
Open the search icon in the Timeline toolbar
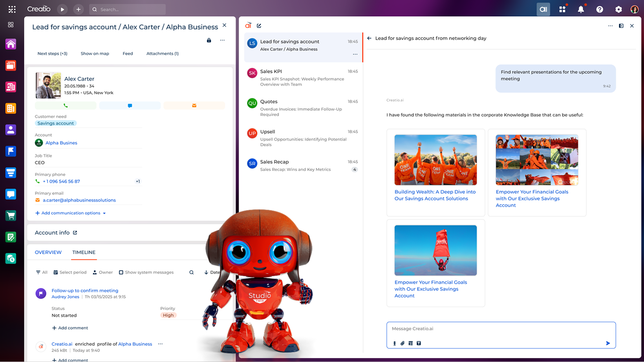click(x=191, y=272)
